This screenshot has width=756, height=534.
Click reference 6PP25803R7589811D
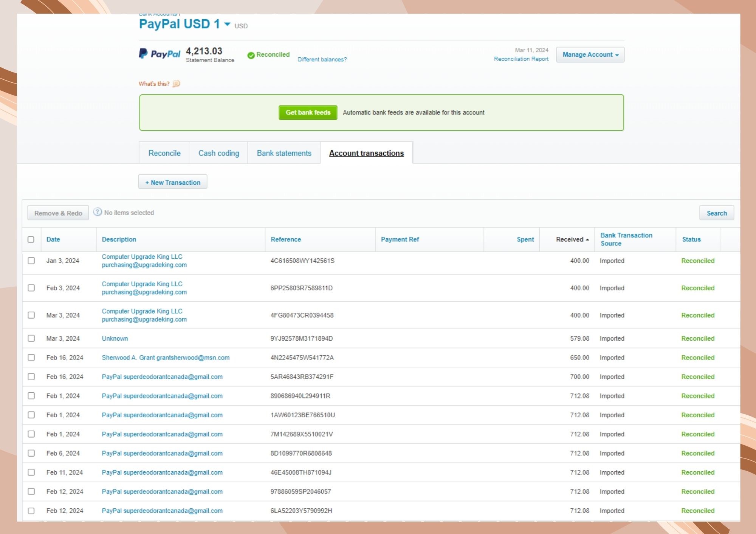click(302, 288)
